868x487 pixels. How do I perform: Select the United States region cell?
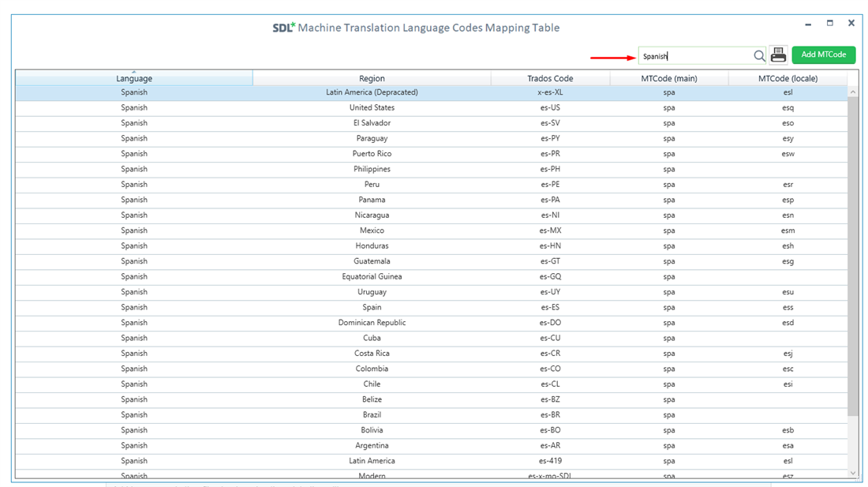click(x=372, y=108)
